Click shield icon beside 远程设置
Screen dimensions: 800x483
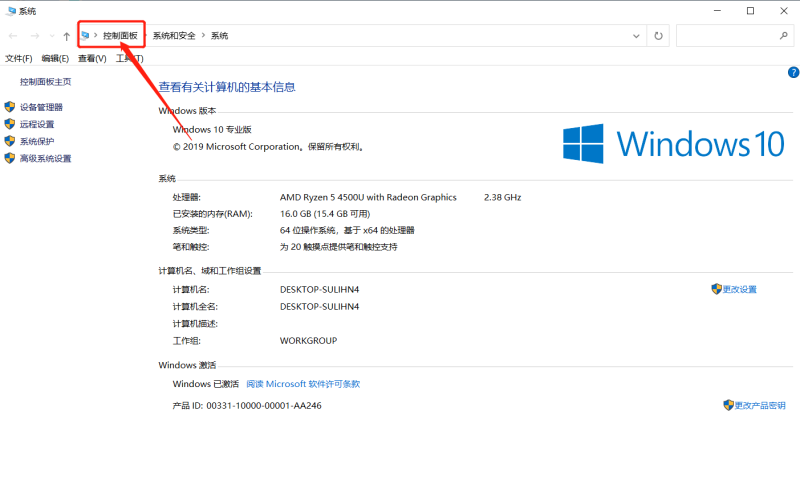(10, 124)
